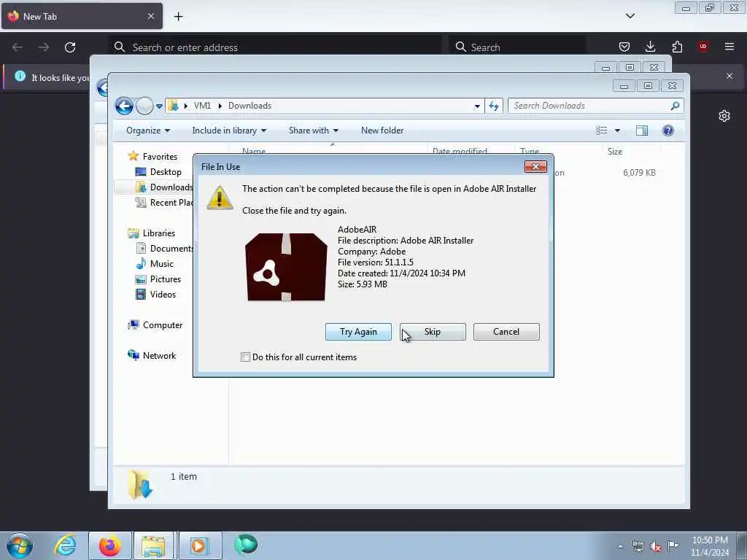Select Libraries in navigation pane
Viewport: 747px width, 560px height.
pyautogui.click(x=158, y=233)
